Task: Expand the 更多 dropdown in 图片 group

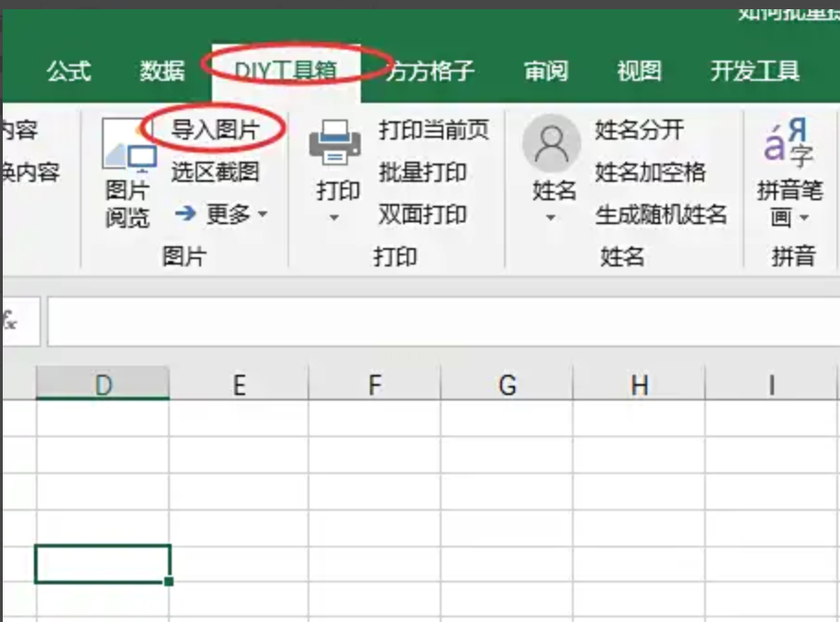Action: (x=263, y=214)
